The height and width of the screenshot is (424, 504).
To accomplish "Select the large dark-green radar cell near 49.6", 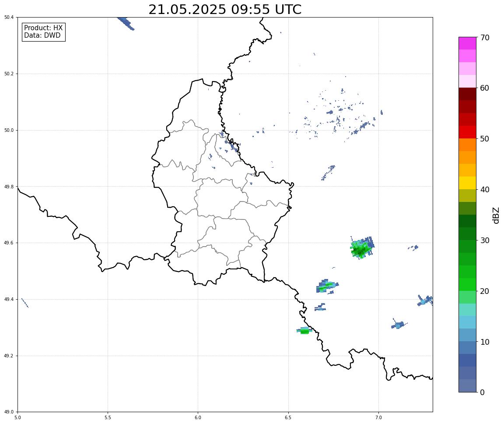I will point(362,248).
